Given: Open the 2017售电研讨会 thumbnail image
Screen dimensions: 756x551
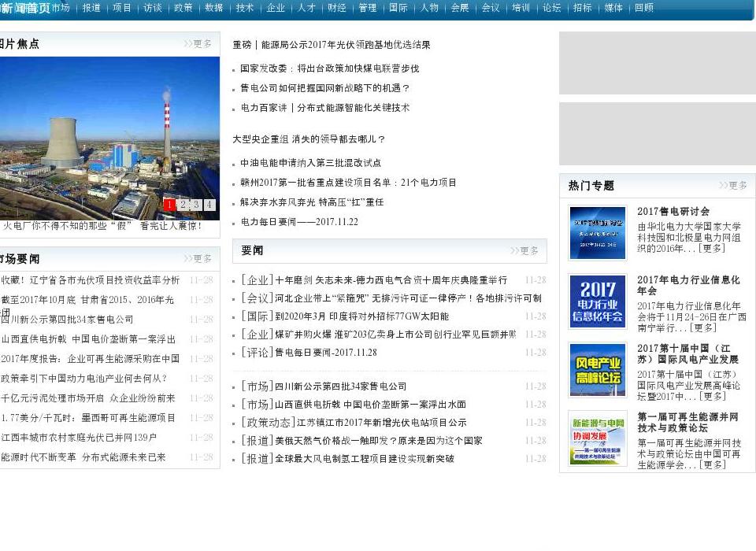Looking at the screenshot, I should coord(598,233).
